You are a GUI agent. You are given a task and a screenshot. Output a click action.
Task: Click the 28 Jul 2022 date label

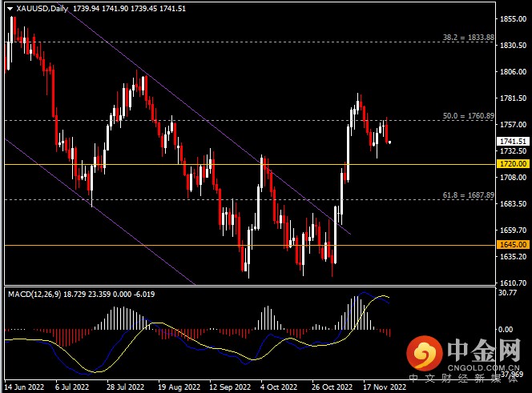point(126,387)
